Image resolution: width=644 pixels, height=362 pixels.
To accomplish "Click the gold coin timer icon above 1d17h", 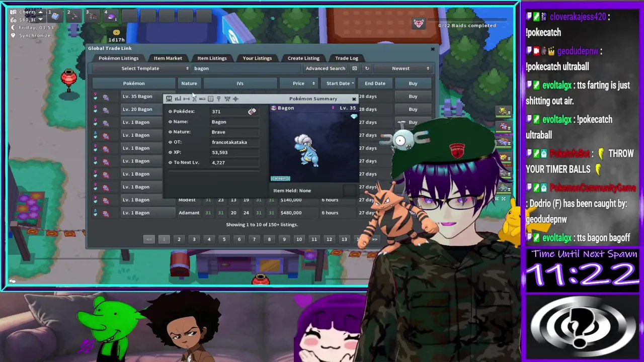I will point(116,32).
